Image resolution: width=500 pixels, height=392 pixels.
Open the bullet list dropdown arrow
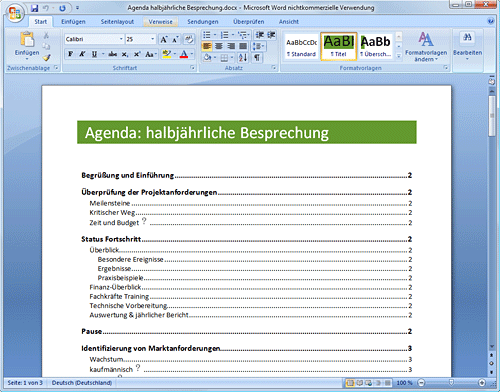[215, 35]
